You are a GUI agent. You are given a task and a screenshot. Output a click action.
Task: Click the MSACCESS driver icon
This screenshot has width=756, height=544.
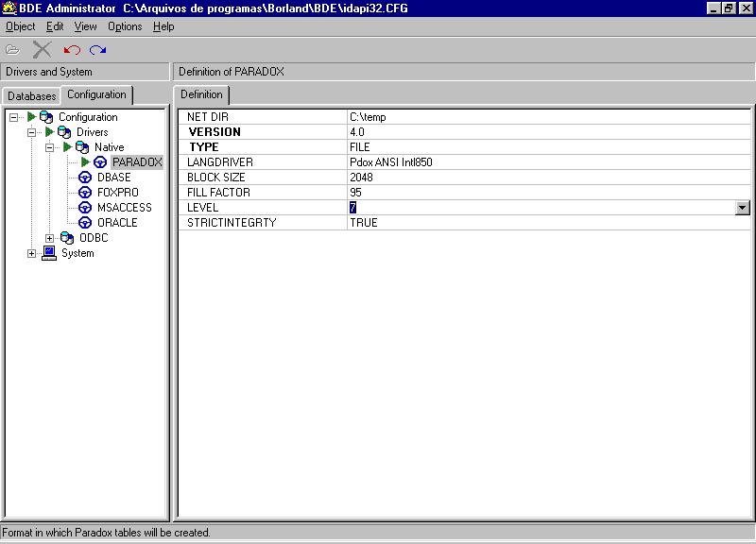click(x=85, y=208)
